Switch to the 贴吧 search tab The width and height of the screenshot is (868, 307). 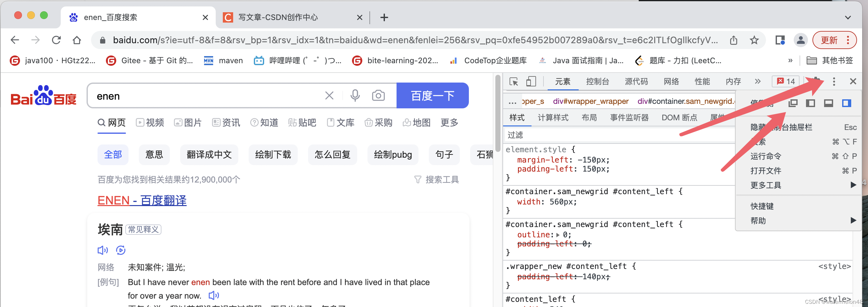coord(302,123)
